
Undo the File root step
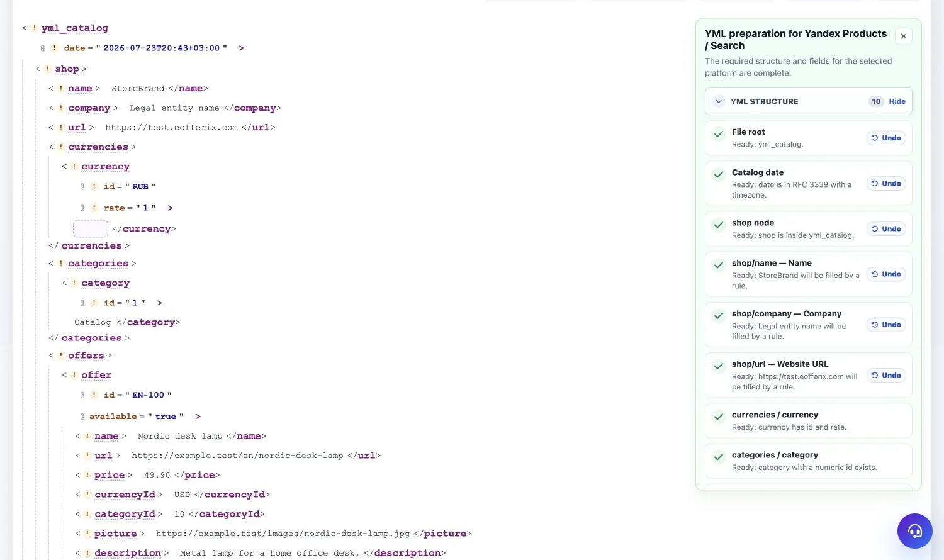(886, 138)
